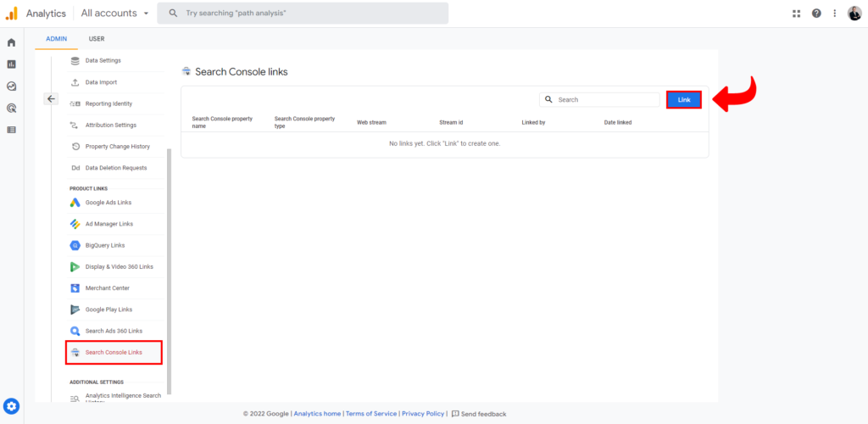868x424 pixels.
Task: Focus the top Analytics search bar
Action: pyautogui.click(x=303, y=14)
